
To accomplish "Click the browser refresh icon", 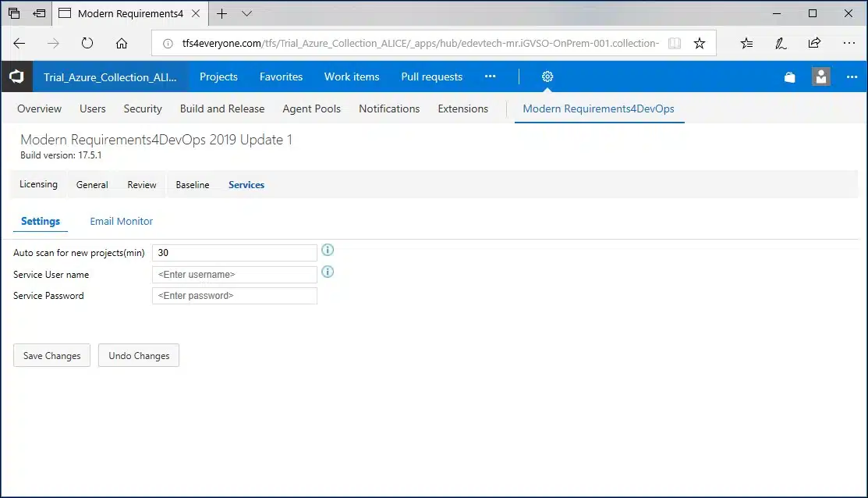I will [x=87, y=44].
